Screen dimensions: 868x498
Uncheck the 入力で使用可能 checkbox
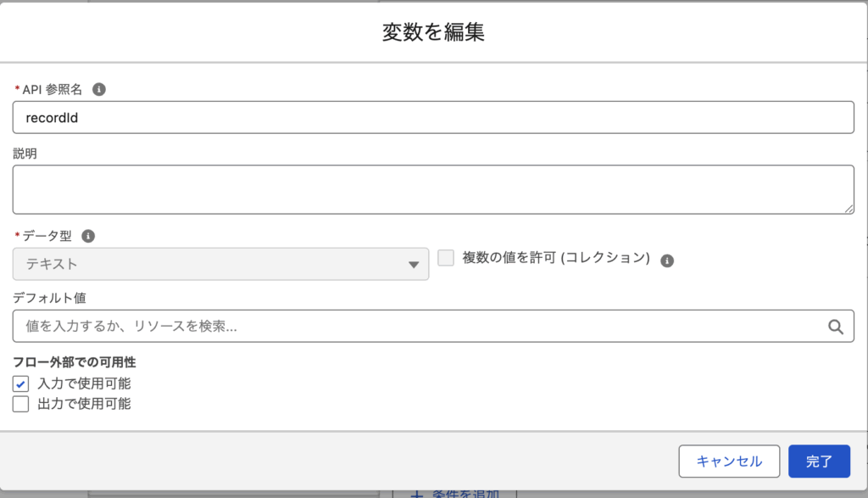(x=21, y=383)
